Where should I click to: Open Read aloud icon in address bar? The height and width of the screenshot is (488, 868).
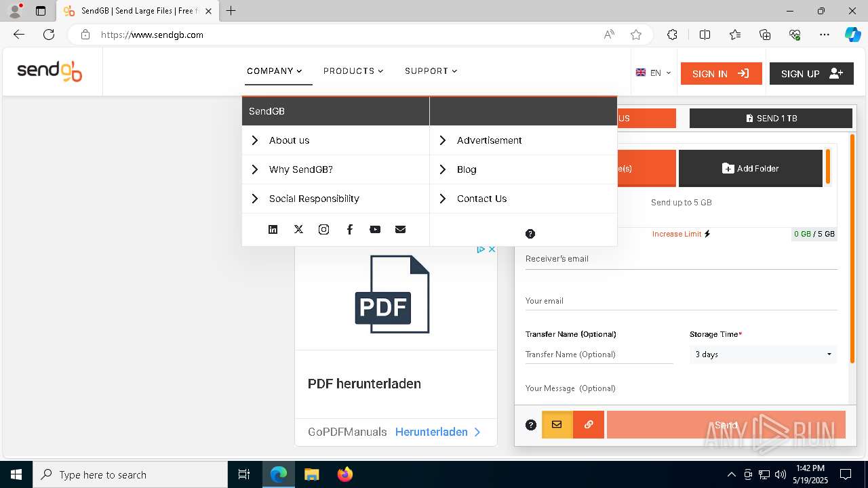click(609, 35)
